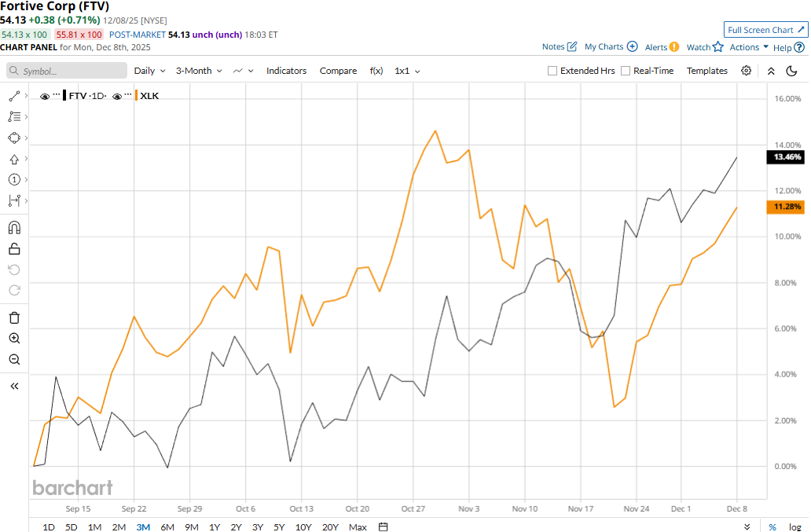Select the 5D time range
The width and height of the screenshot is (811, 532).
coord(71,526)
